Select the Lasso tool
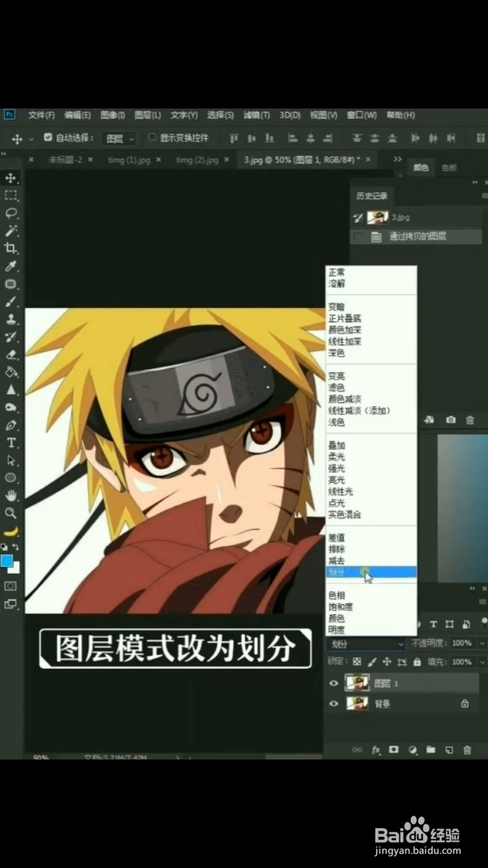The image size is (488, 868). pos(11,213)
